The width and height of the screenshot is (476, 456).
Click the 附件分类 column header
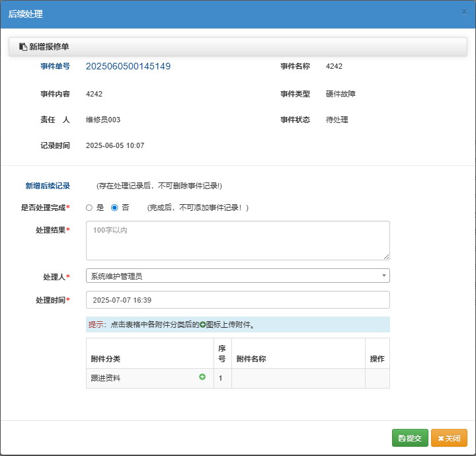click(x=150, y=354)
